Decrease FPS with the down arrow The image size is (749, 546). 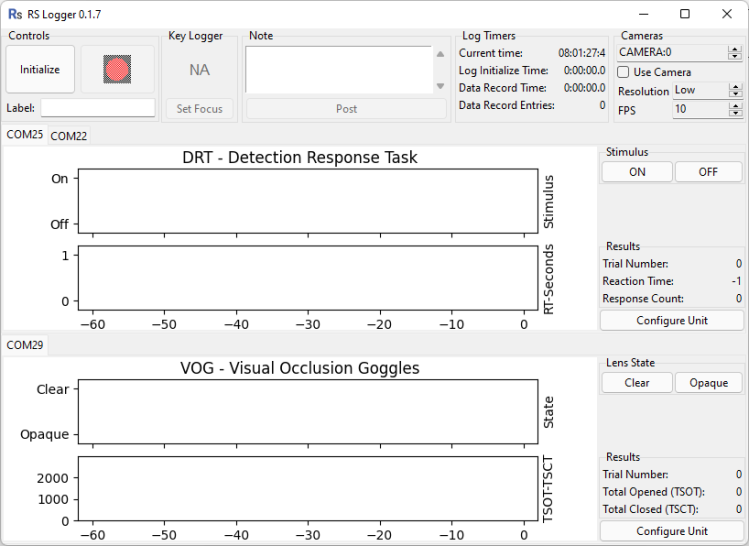[736, 113]
